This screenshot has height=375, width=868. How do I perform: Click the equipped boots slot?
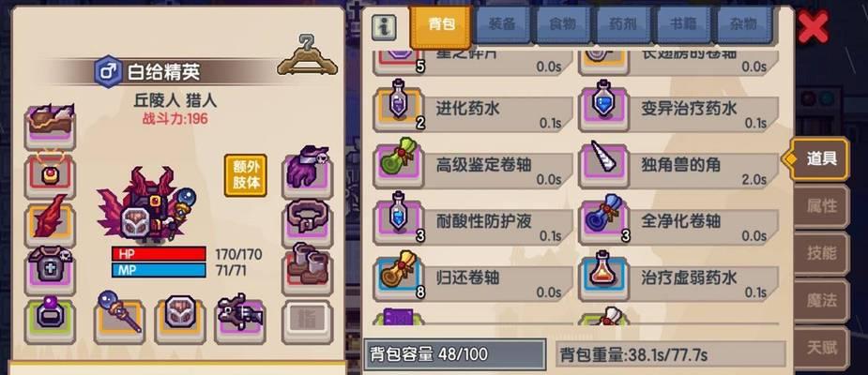tap(307, 269)
